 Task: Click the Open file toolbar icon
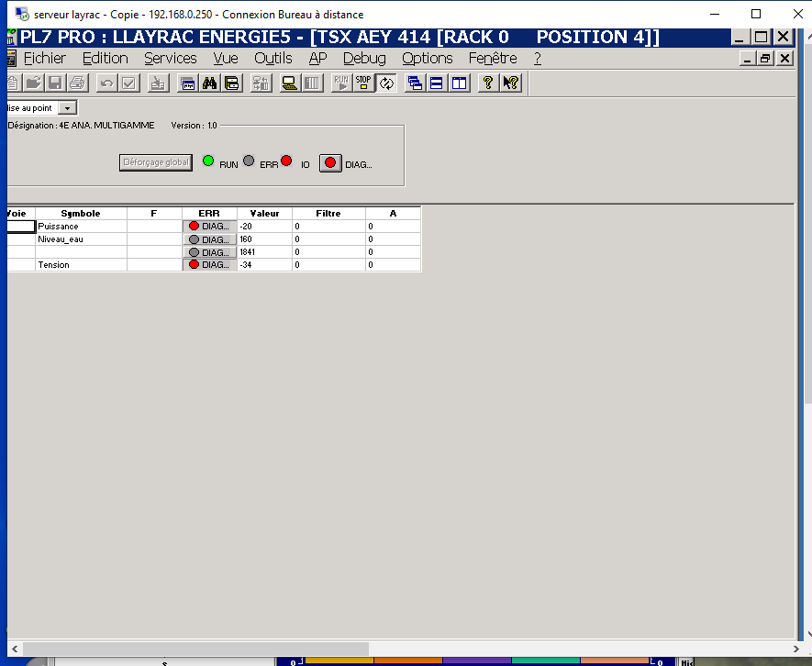tap(33, 83)
